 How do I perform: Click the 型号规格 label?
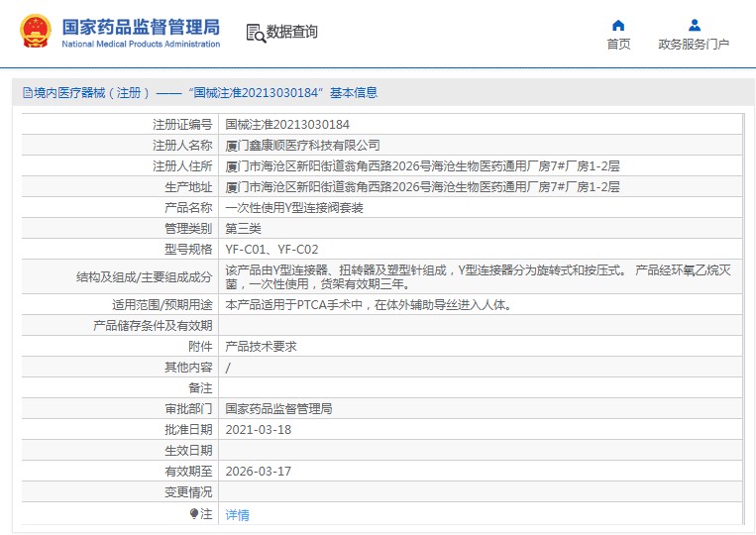coord(188,250)
